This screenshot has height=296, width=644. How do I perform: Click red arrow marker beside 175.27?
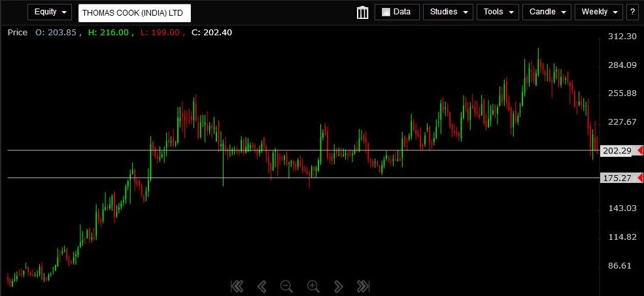639,178
